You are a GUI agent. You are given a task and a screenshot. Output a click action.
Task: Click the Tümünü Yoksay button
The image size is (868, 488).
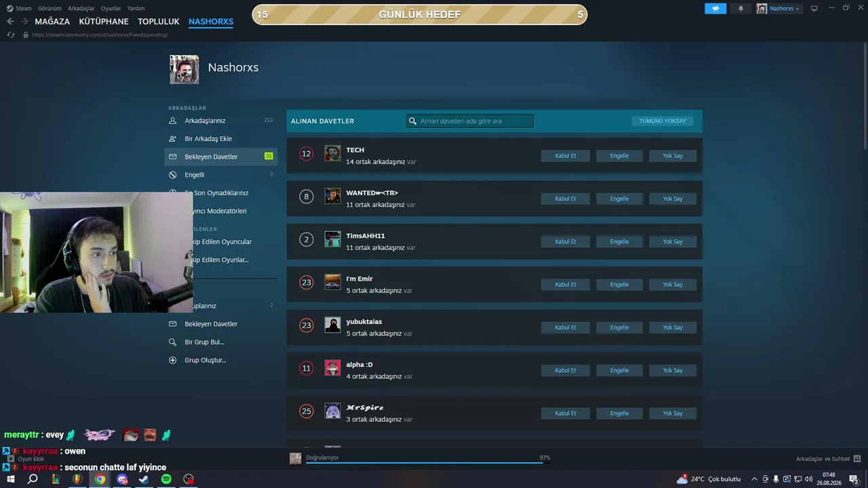click(x=663, y=121)
